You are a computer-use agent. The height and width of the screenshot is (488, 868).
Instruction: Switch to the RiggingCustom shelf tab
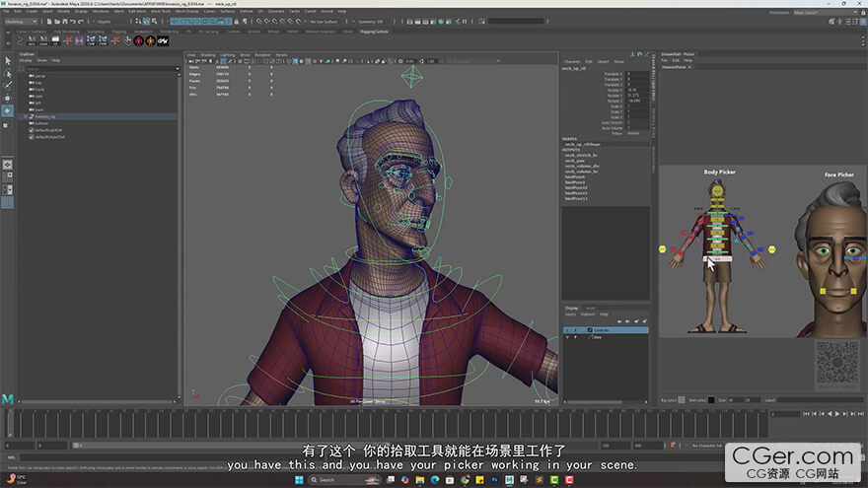point(374,32)
